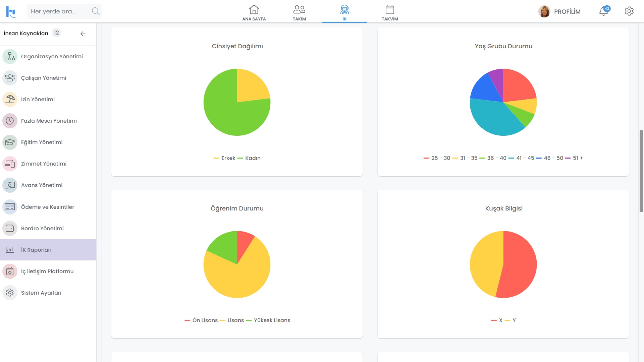The image size is (644, 362).
Task: Click the Ödeme ve Kesintiler card icon
Action: click(x=10, y=207)
